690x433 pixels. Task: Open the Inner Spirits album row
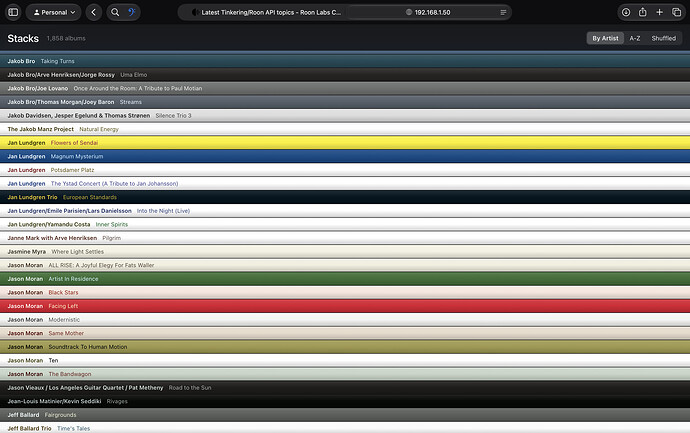345,224
